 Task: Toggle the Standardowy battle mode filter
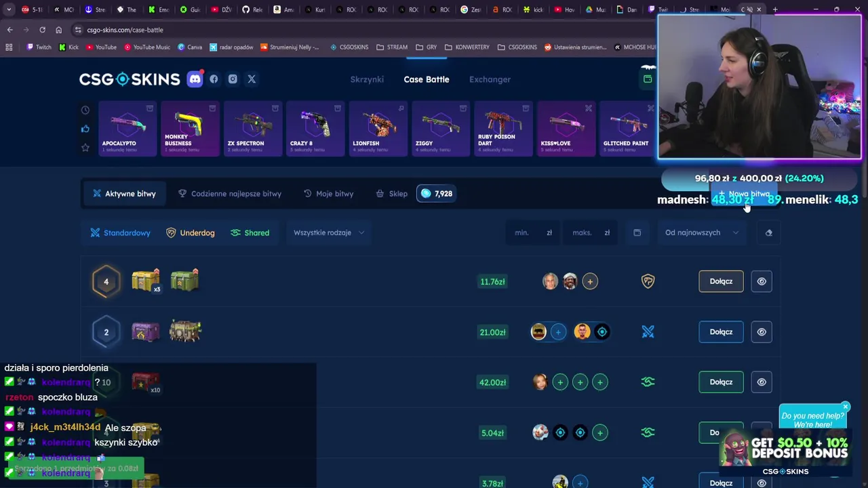click(x=121, y=232)
